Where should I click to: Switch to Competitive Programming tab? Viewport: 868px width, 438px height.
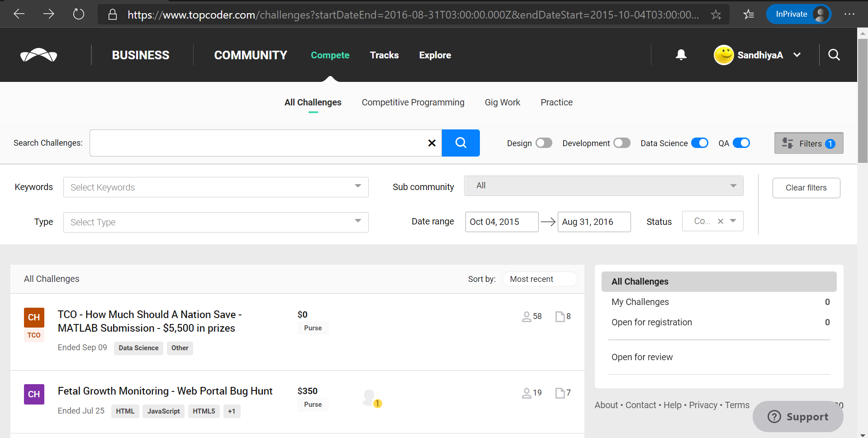[x=413, y=102]
